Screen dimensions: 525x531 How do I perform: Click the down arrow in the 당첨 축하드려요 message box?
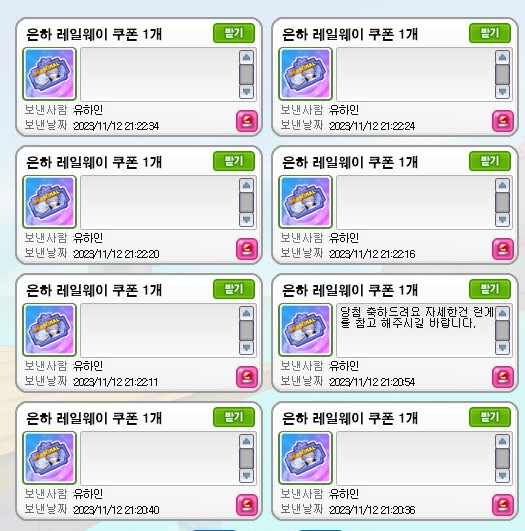(x=502, y=347)
